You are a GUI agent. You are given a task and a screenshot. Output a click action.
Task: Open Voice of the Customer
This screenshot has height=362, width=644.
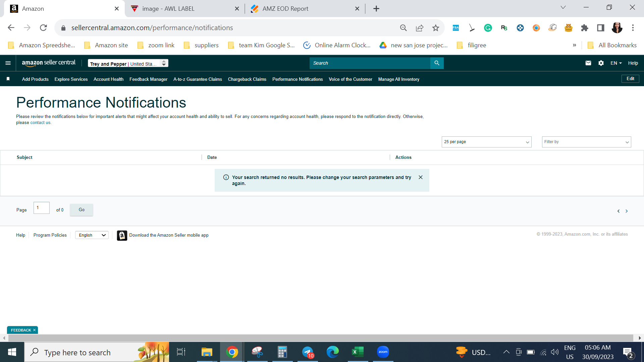click(351, 79)
